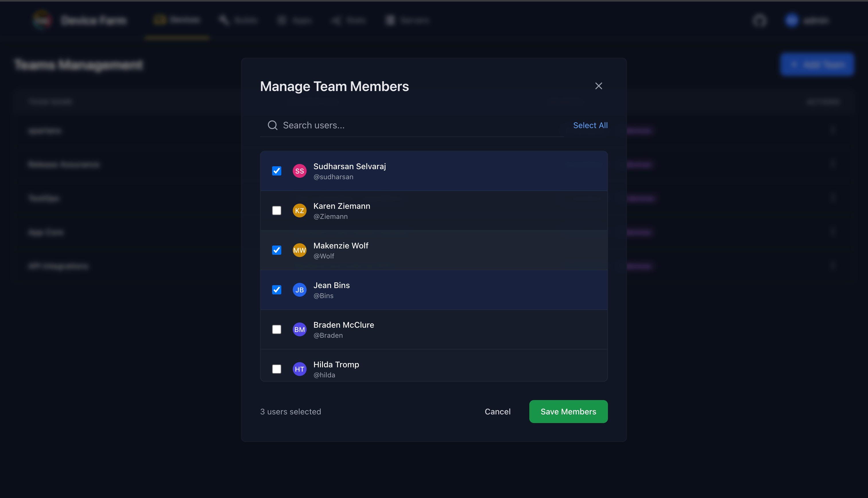This screenshot has width=868, height=498.
Task: Check Karen Ziemann's checkbox
Action: [276, 210]
